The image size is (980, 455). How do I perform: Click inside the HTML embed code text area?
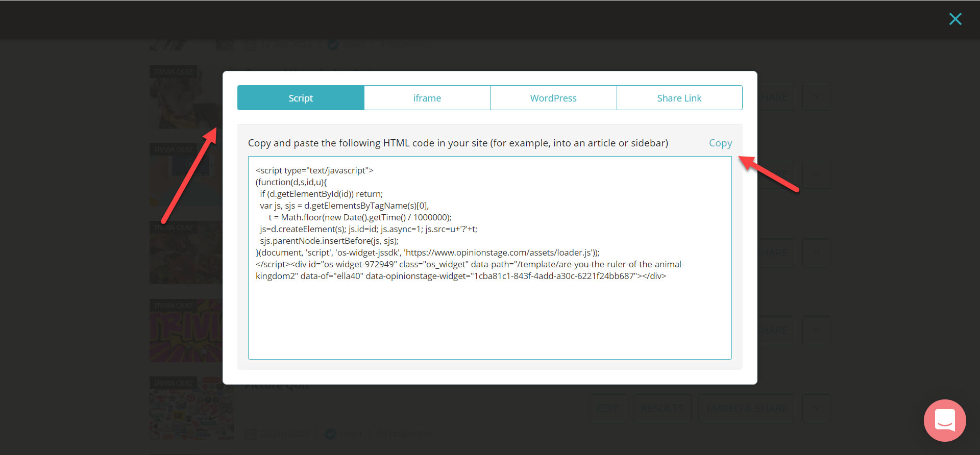(x=489, y=316)
